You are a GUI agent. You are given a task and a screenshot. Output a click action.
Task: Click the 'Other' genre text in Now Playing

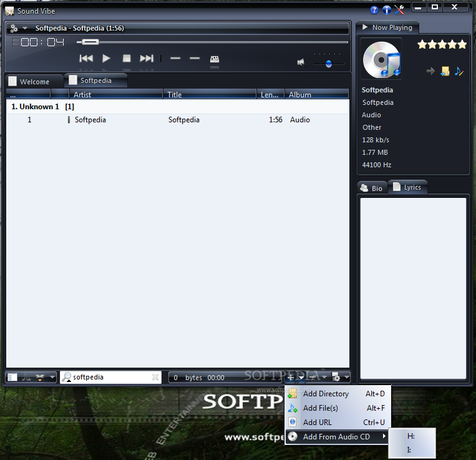coord(372,127)
